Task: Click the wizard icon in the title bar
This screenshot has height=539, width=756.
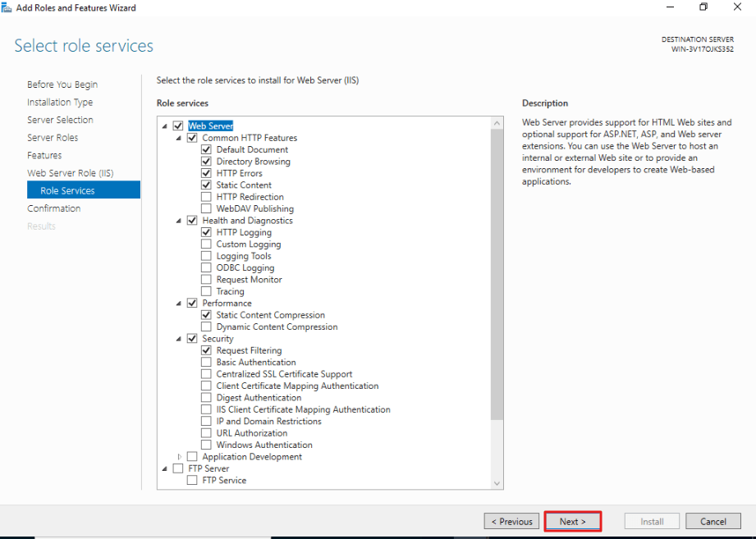Action: (7, 7)
